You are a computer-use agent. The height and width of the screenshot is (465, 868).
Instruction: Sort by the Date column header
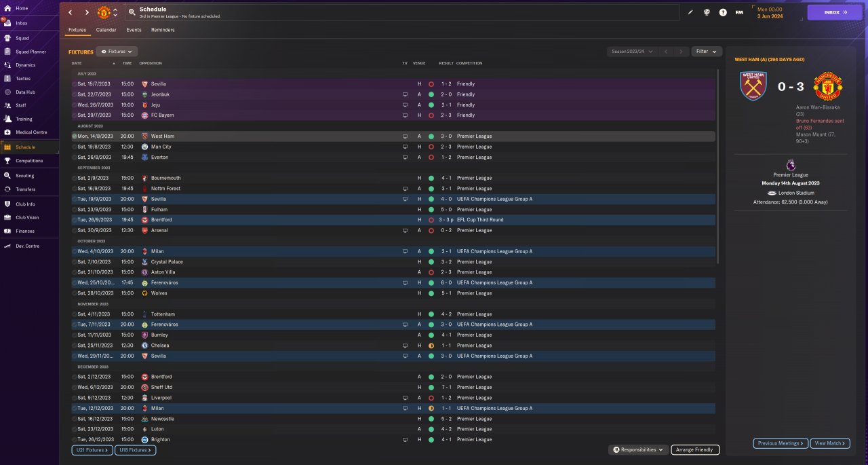coord(77,63)
